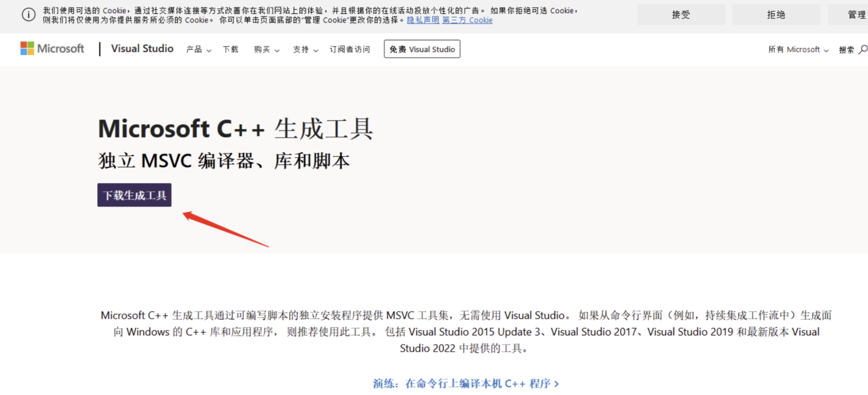868x395 pixels.
Task: Expand the 购买 dropdown menu
Action: point(267,49)
